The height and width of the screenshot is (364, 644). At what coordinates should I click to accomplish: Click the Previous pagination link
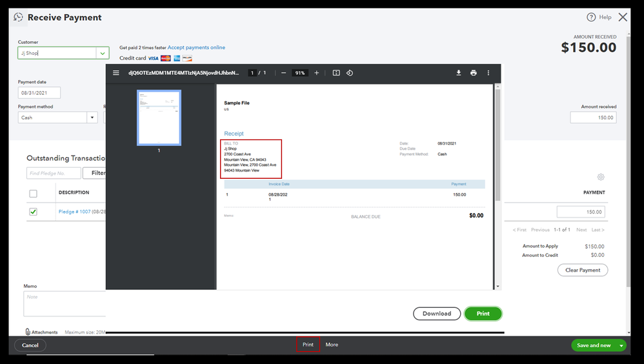(540, 230)
